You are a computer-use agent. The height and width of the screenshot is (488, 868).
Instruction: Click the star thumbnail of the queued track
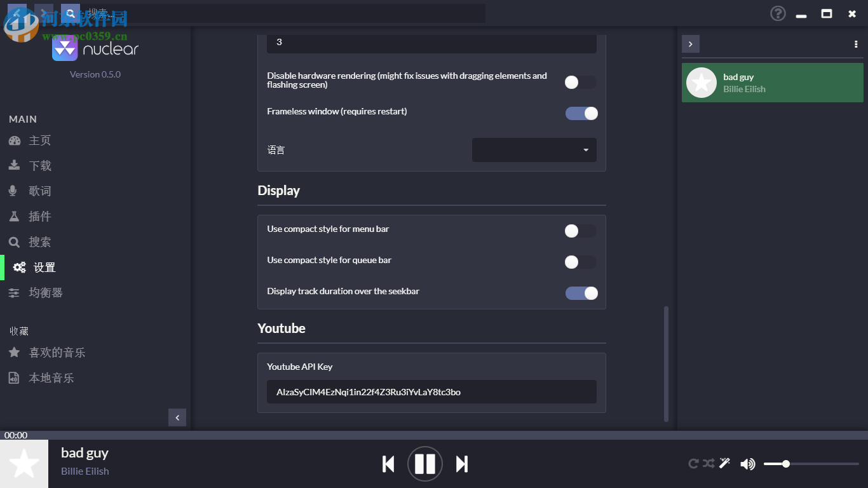tap(702, 83)
